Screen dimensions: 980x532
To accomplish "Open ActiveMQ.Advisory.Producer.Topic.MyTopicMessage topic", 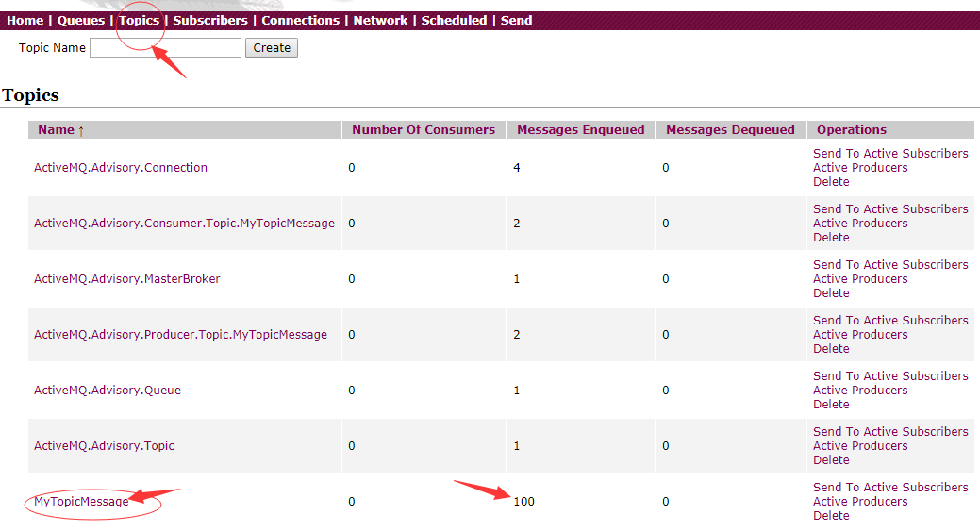I will click(x=180, y=335).
